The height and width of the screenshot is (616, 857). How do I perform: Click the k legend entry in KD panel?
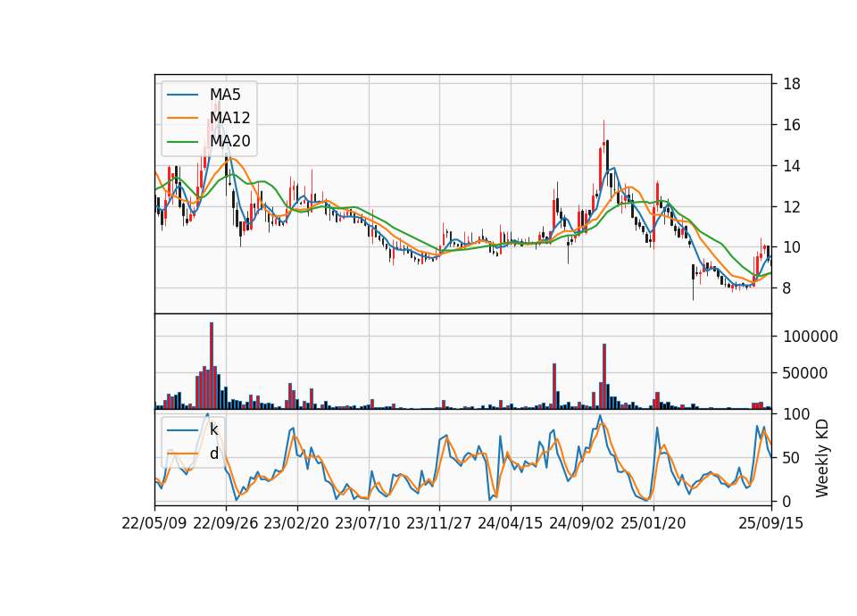pos(193,429)
